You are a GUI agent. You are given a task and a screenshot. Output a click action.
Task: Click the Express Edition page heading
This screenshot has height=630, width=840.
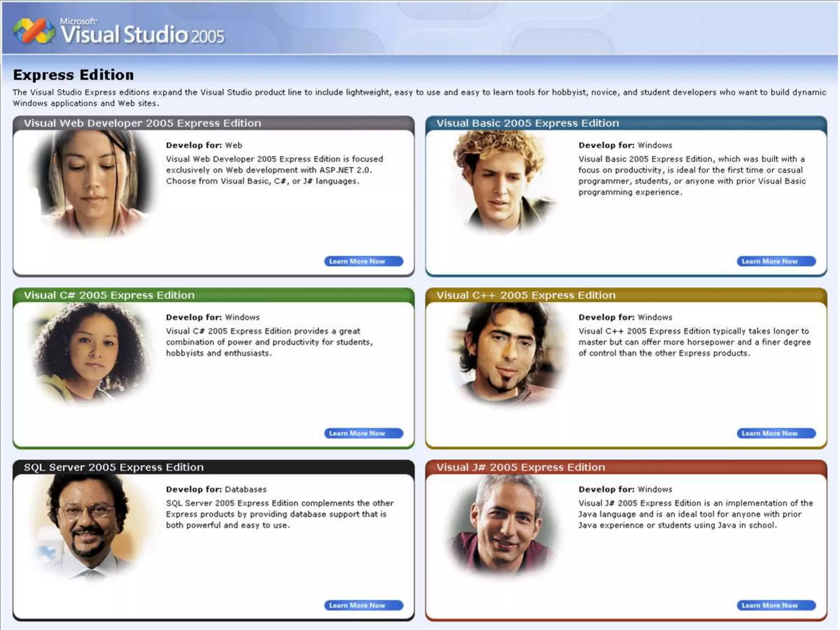(x=73, y=75)
